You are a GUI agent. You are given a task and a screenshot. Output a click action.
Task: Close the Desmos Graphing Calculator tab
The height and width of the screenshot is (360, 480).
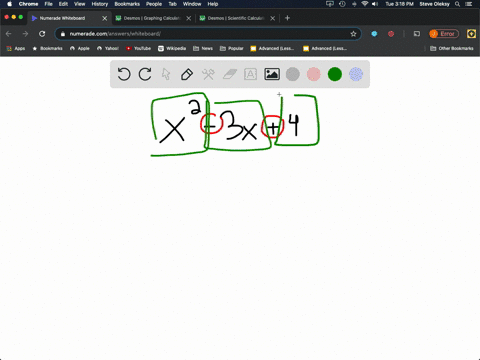coord(189,18)
